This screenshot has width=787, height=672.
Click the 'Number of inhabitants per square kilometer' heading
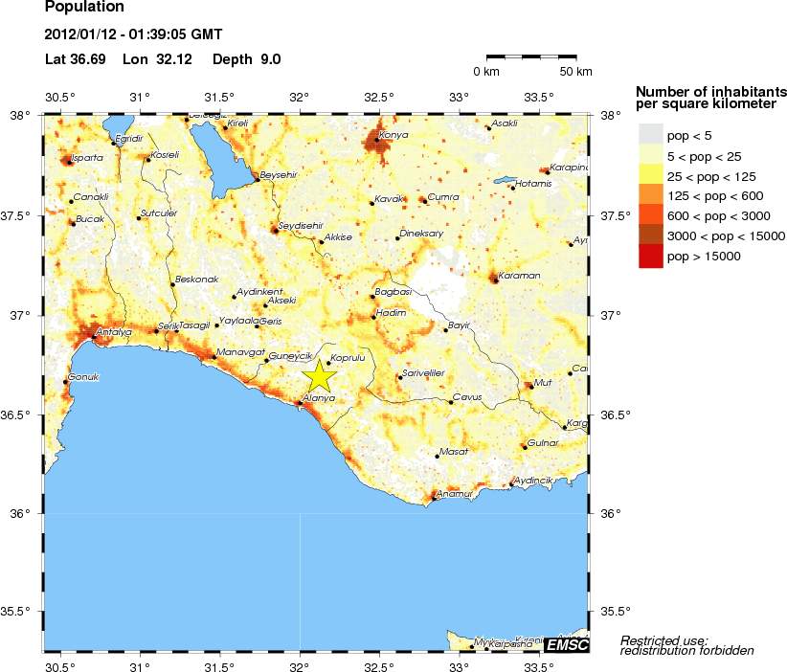[710, 98]
